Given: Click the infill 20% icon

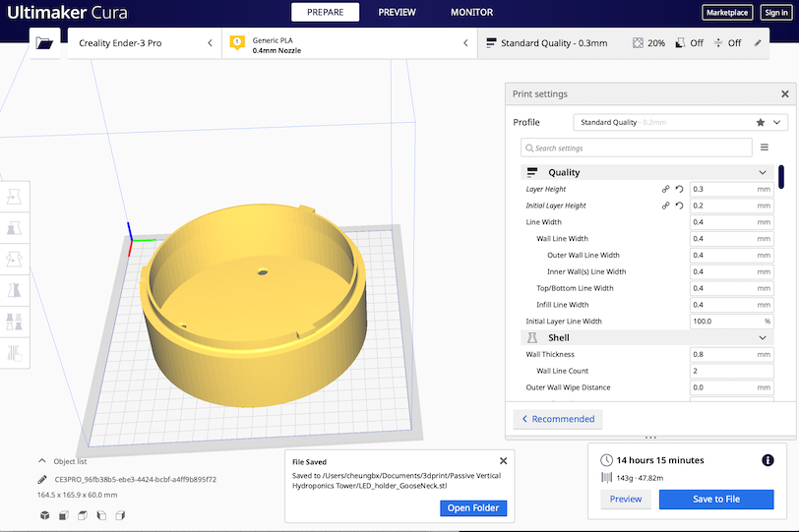Looking at the screenshot, I should click(x=638, y=42).
